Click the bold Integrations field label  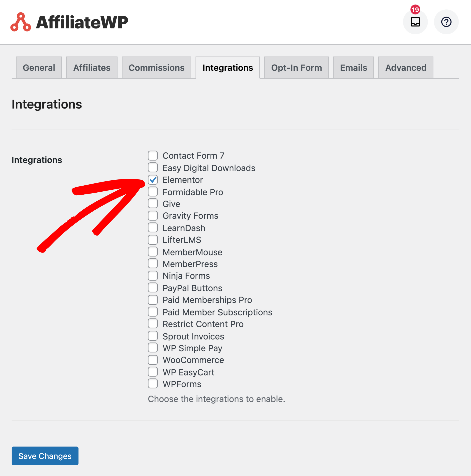[37, 160]
